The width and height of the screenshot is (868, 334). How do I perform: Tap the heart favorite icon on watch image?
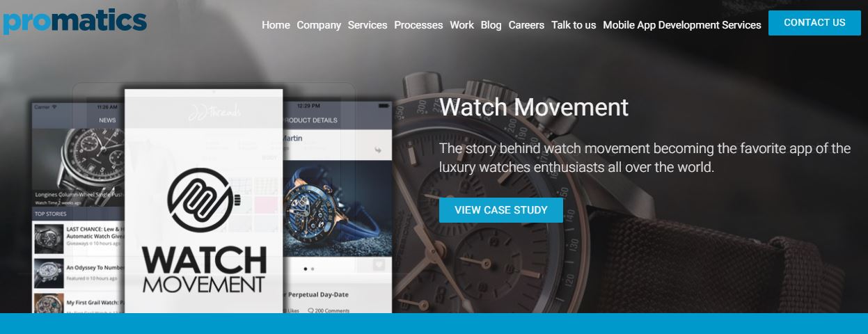pos(379,264)
